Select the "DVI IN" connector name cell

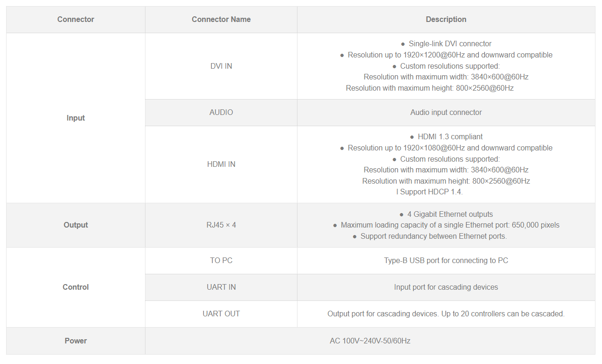pos(221,66)
